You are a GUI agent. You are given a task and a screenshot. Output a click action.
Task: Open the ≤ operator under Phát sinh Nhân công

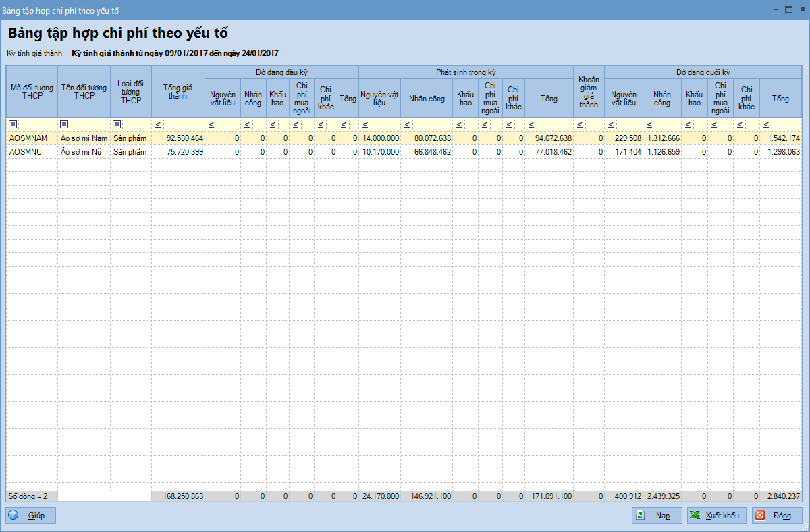(x=406, y=124)
